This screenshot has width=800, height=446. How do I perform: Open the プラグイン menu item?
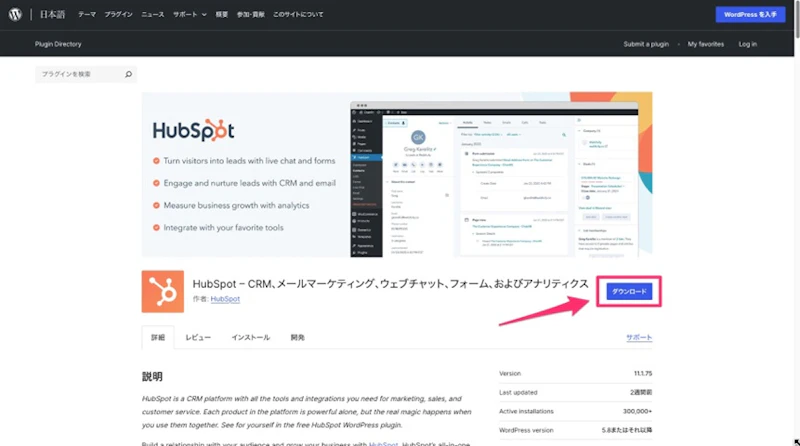pyautogui.click(x=118, y=14)
